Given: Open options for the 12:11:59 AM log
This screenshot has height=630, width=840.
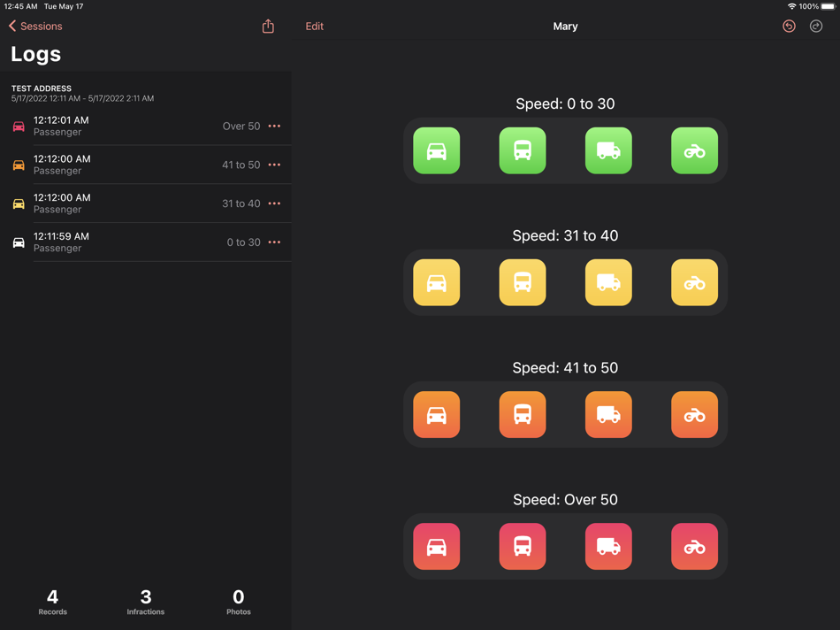Looking at the screenshot, I should coord(274,242).
